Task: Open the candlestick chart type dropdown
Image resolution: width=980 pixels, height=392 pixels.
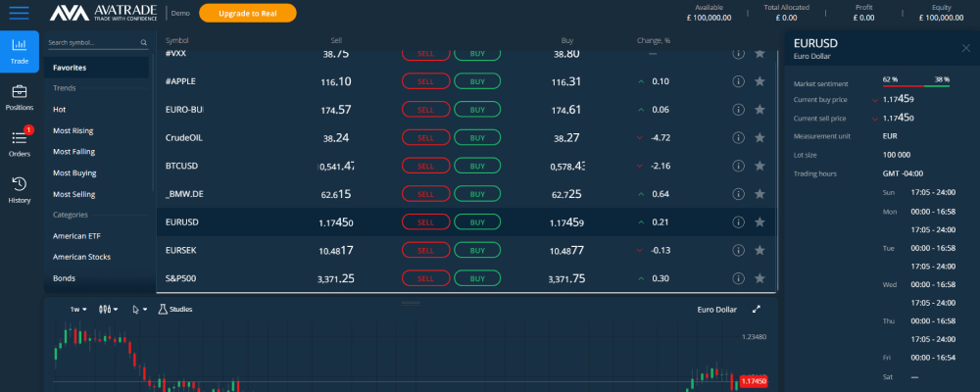Action: pyautogui.click(x=109, y=309)
